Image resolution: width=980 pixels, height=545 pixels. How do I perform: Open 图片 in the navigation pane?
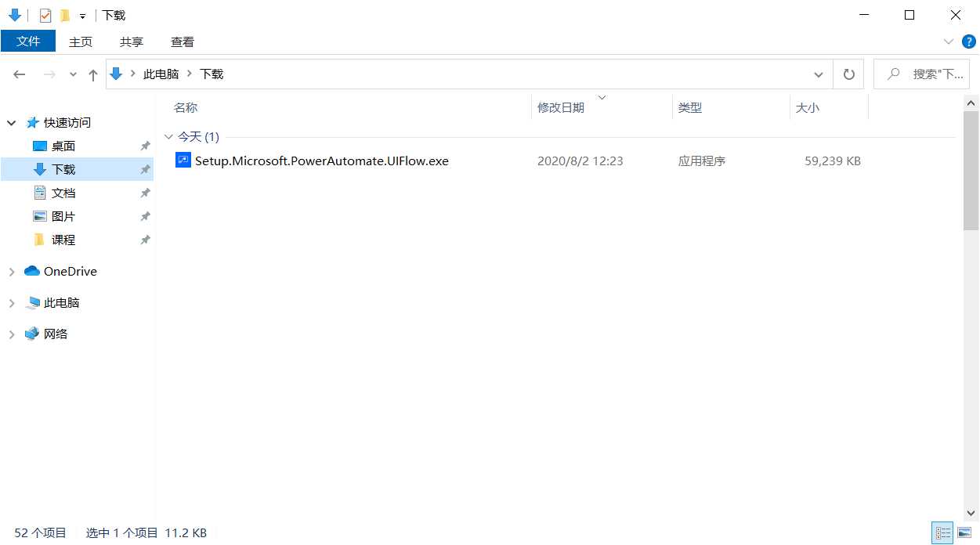click(63, 217)
